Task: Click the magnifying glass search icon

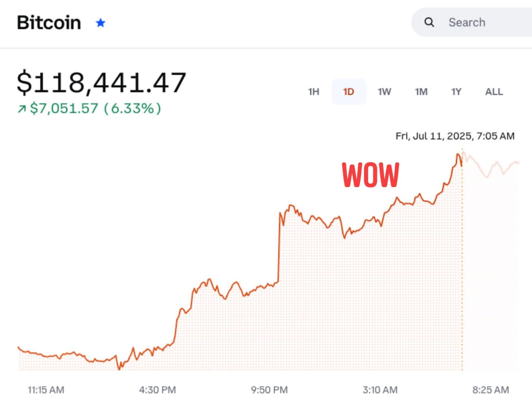Action: [x=430, y=22]
